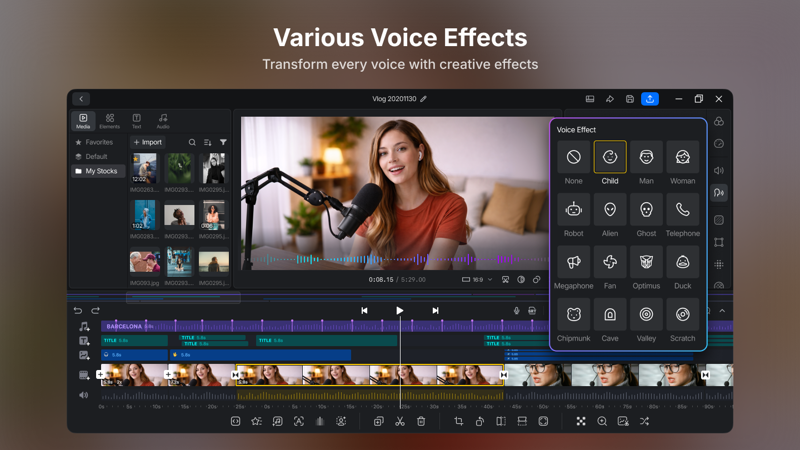Image resolution: width=800 pixels, height=450 pixels.
Task: Open the color adjustment side panel
Action: (x=719, y=121)
